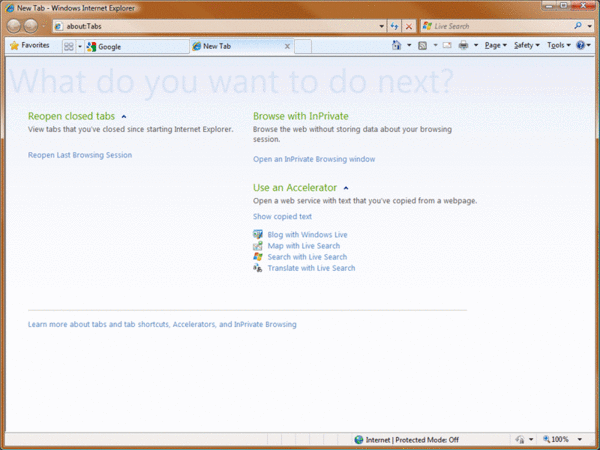Screen dimensions: 600x450
Task: Click the Print icon
Action: coord(463,45)
